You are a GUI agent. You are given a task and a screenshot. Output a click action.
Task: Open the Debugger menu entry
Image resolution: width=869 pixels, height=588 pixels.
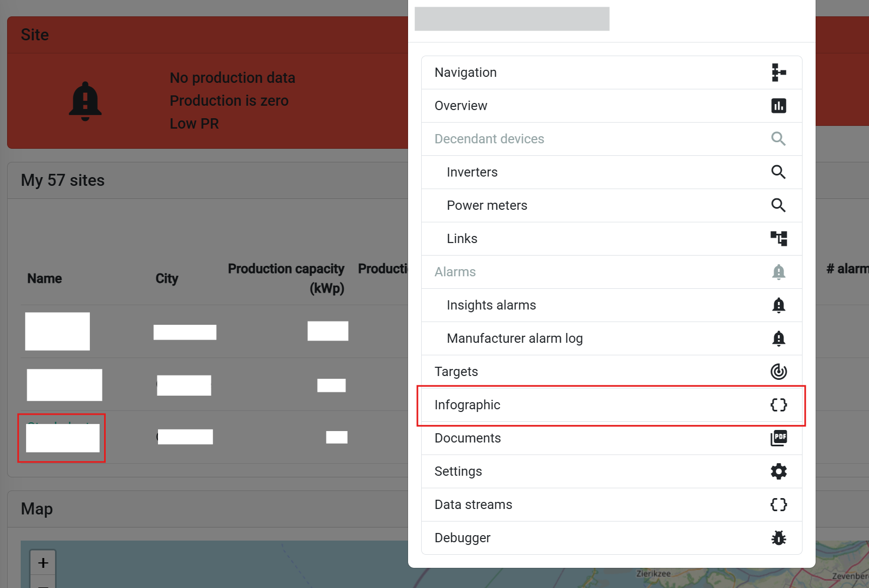(x=611, y=538)
